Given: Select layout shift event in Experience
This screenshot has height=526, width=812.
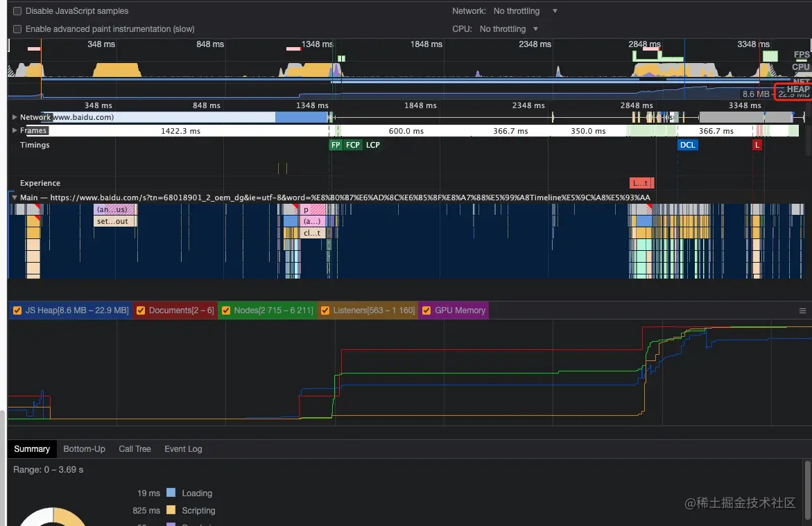Looking at the screenshot, I should [641, 183].
